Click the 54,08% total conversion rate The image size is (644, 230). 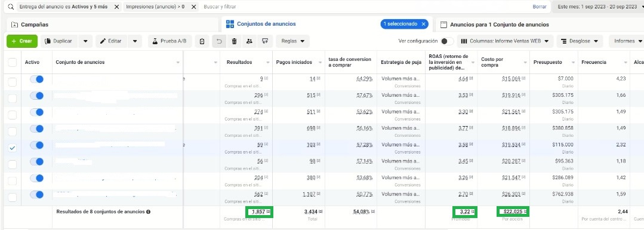362,211
